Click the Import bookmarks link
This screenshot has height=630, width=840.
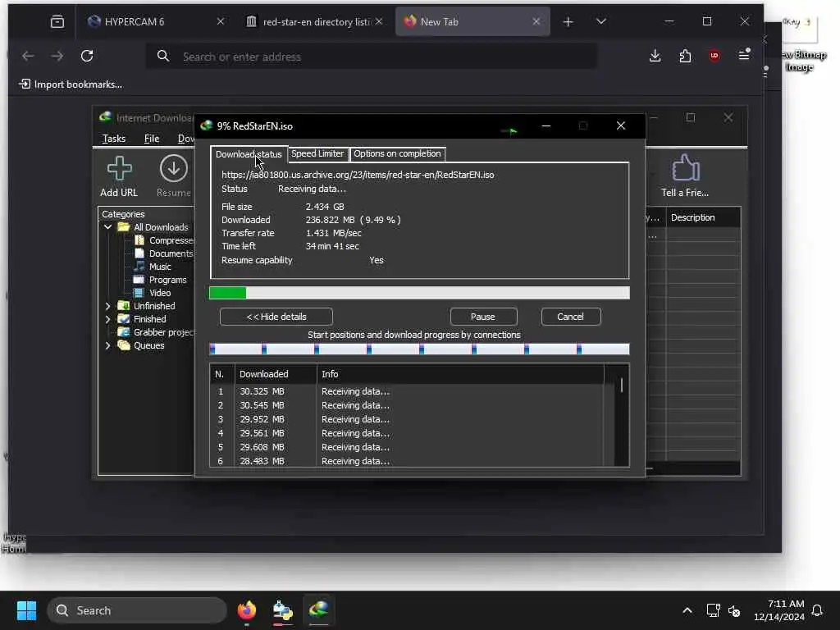pos(71,84)
